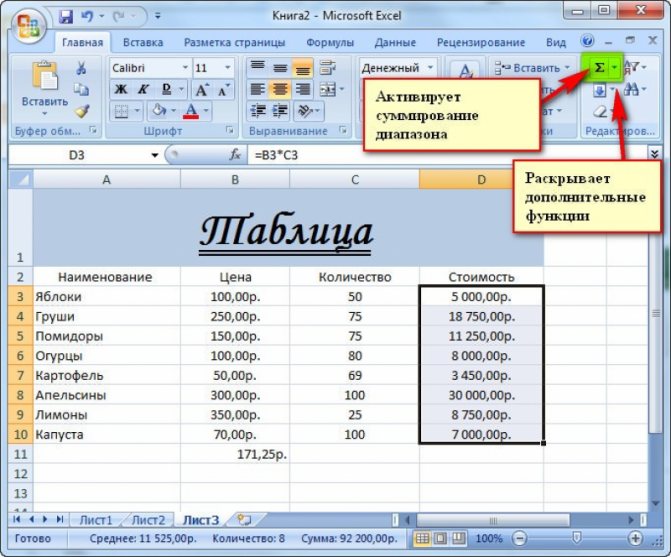This screenshot has width=671, height=557.
Task: Apply cell borders icon
Action: click(121, 111)
